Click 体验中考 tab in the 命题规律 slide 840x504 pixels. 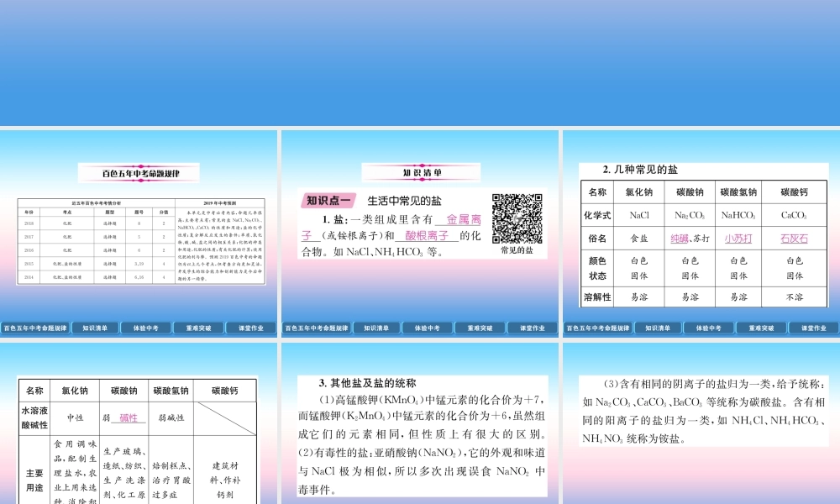pos(145,328)
